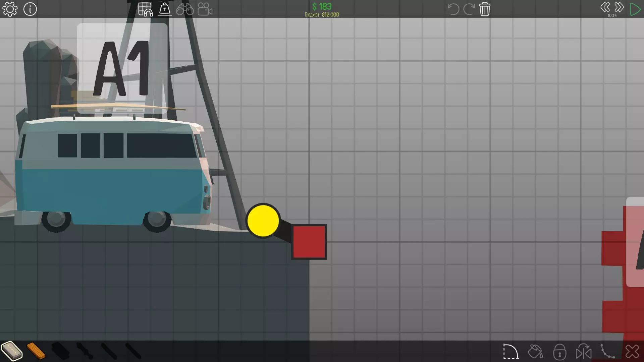Toggle the stress weight display
This screenshot has width=644, height=362.
point(165,9)
